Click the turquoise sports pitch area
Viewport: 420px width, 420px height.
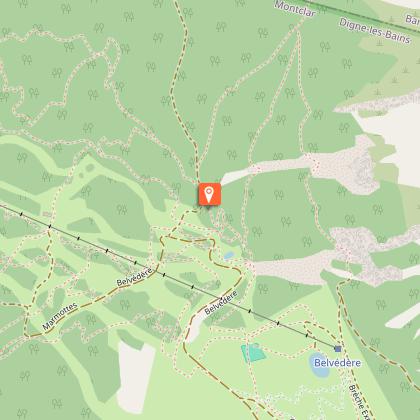point(253,353)
